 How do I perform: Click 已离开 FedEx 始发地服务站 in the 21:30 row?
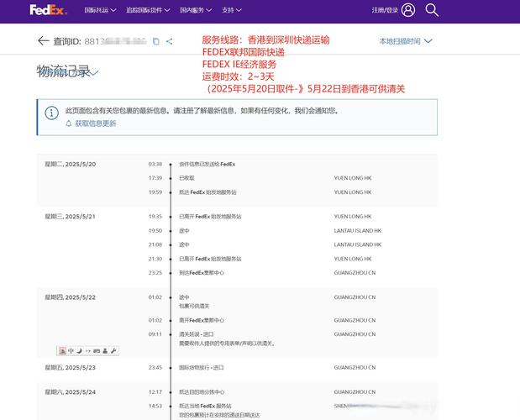(x=210, y=259)
